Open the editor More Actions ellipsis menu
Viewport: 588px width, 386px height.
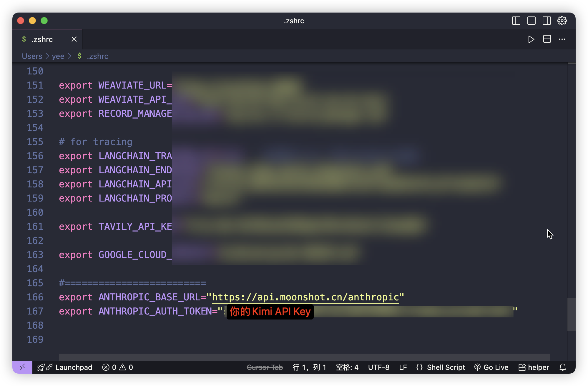pos(562,39)
